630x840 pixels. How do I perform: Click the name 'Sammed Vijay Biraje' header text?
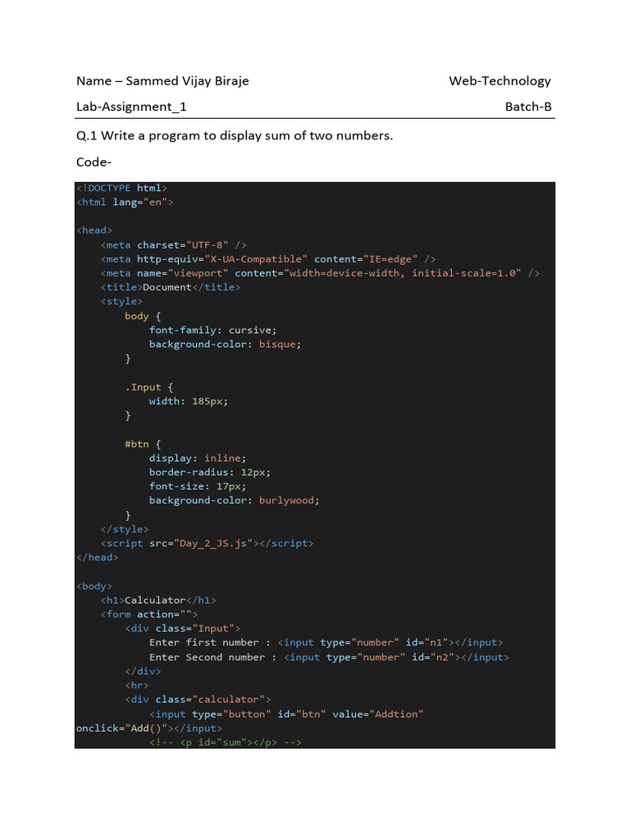(187, 81)
